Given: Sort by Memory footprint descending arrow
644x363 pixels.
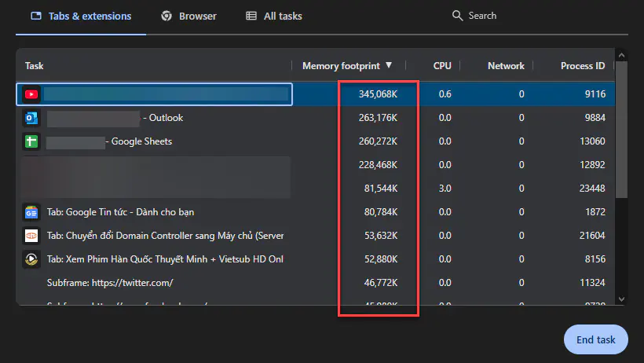Looking at the screenshot, I should point(389,66).
